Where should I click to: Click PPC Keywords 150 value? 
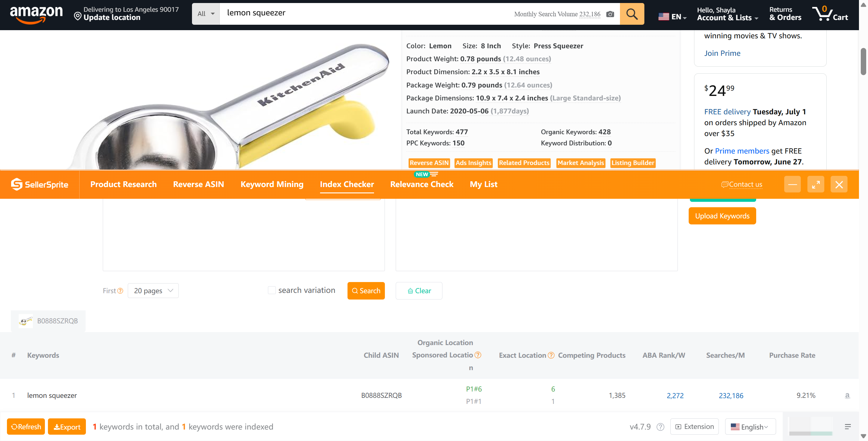458,143
